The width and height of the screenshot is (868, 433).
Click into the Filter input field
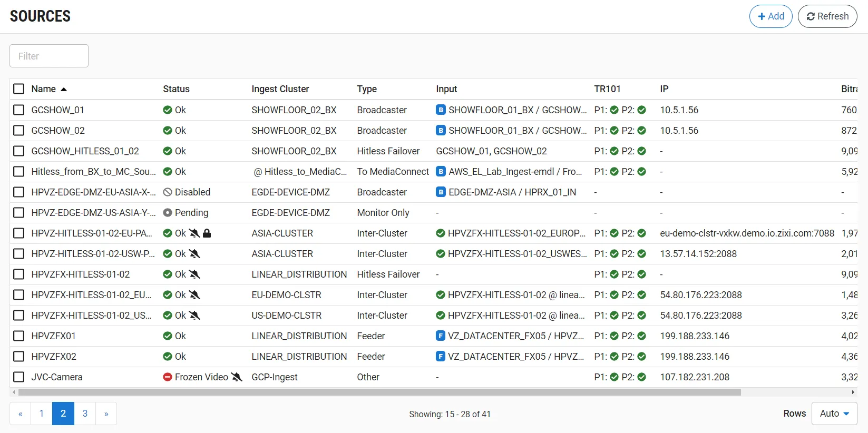[49, 56]
